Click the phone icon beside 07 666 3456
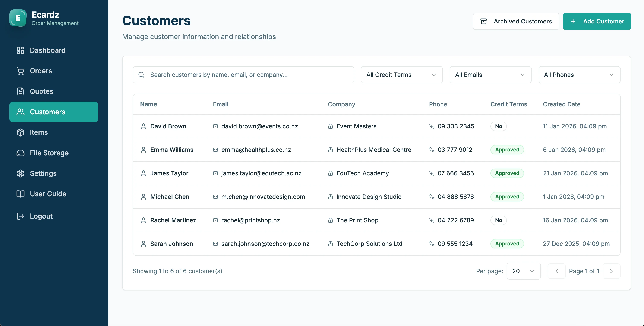Viewport: 644px width, 326px height. coord(432,173)
